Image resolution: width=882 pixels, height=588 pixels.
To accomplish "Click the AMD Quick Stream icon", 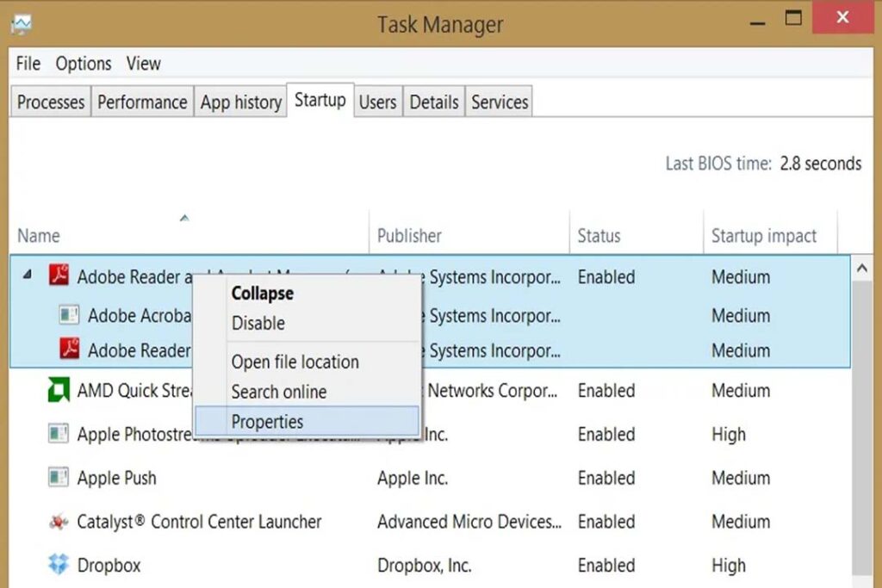I will click(x=59, y=390).
